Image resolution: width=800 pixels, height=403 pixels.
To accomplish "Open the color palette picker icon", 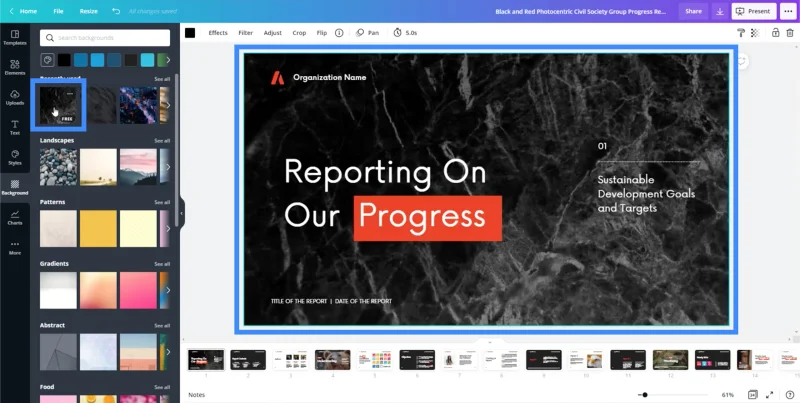I will coord(47,60).
